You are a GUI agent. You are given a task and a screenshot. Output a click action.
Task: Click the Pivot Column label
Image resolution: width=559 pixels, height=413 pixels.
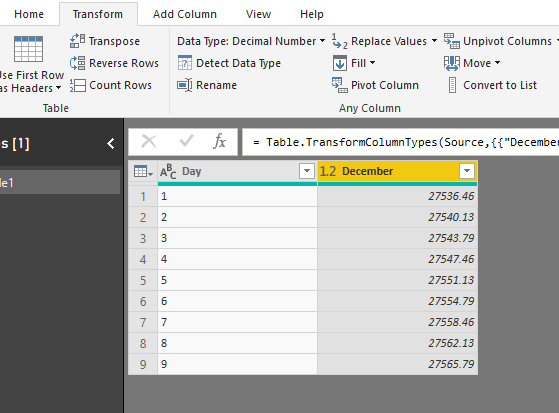(385, 85)
